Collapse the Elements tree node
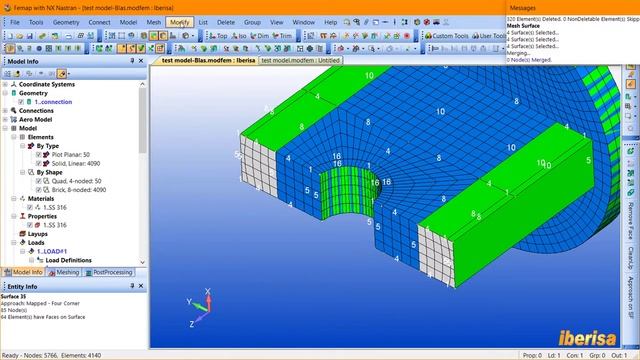The height and width of the screenshot is (360, 640). coord(14,137)
